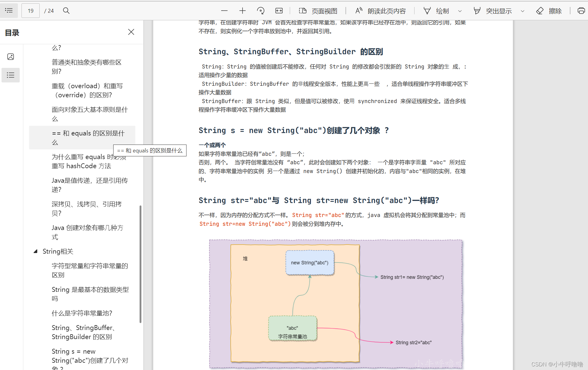Click heading String str="abc"与 String str=new String("abc")一样吗

pos(319,201)
